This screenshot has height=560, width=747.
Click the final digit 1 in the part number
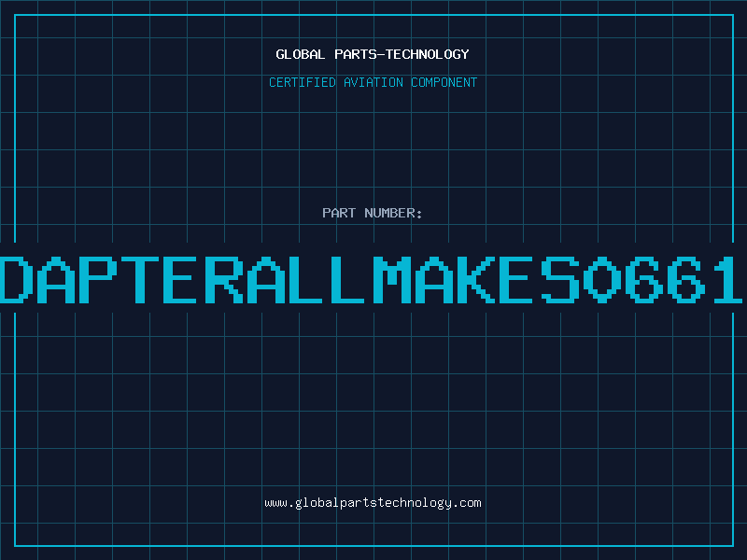tap(728, 280)
